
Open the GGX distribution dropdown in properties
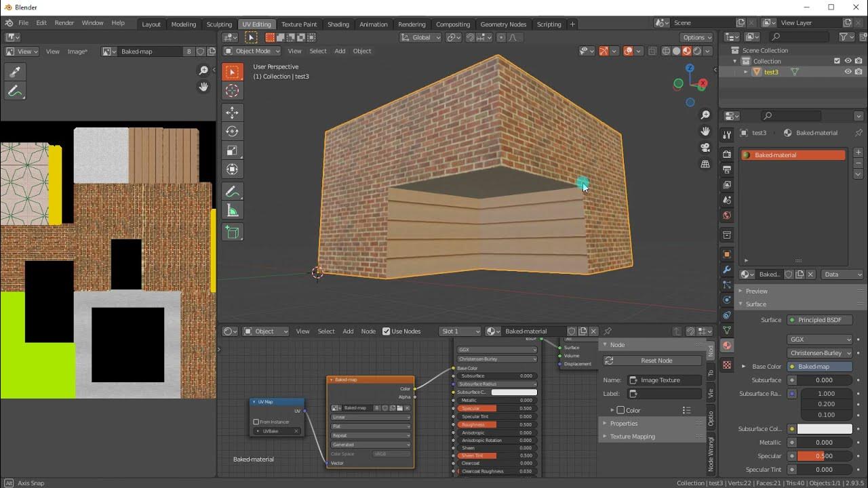pos(820,340)
